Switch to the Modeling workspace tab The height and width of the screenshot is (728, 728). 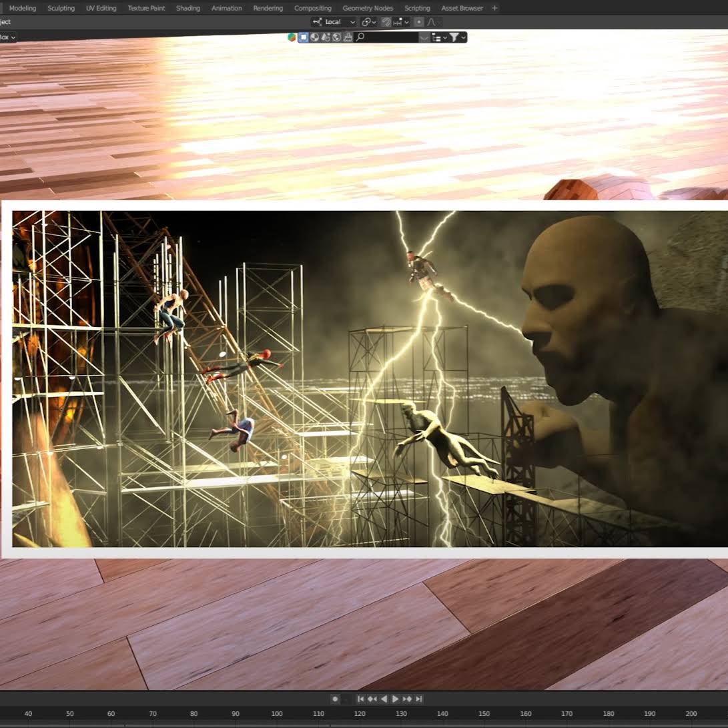pyautogui.click(x=22, y=8)
